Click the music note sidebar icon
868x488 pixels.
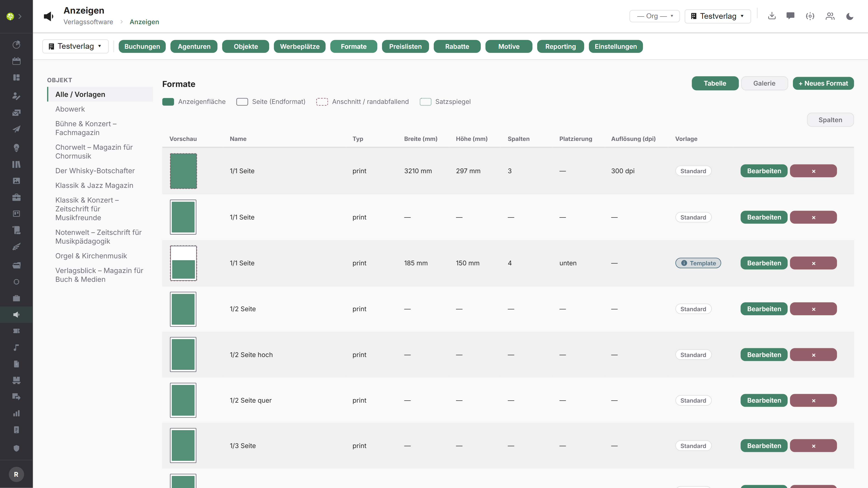pos(16,348)
